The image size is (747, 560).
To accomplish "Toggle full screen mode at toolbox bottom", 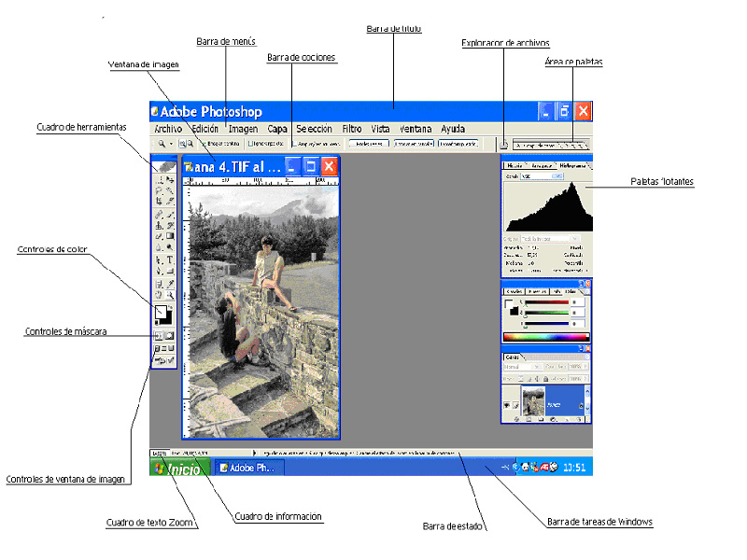I will point(173,347).
